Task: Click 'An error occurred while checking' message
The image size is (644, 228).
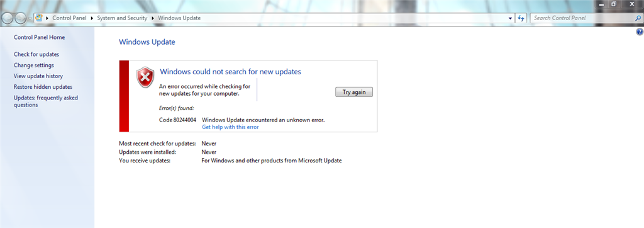Action: [x=204, y=90]
